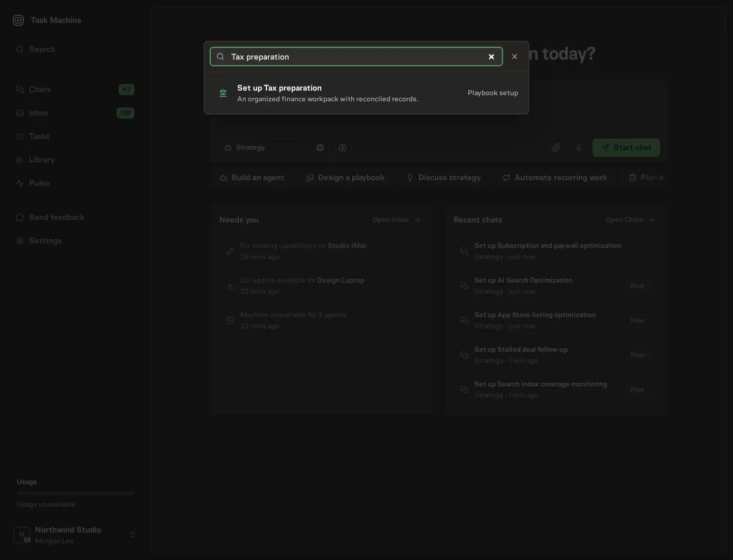This screenshot has height=560, width=733.
Task: Open Set up Subscription and paywall optimization chat
Action: click(x=556, y=251)
